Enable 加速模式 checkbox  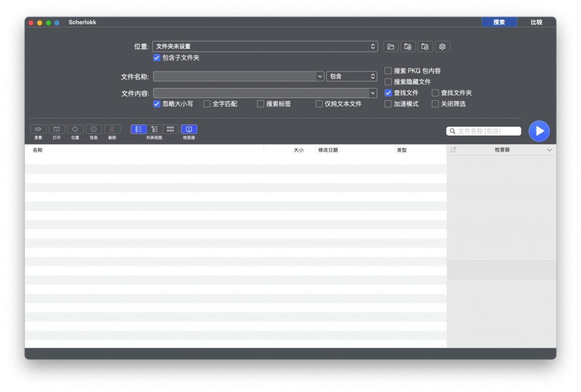388,104
